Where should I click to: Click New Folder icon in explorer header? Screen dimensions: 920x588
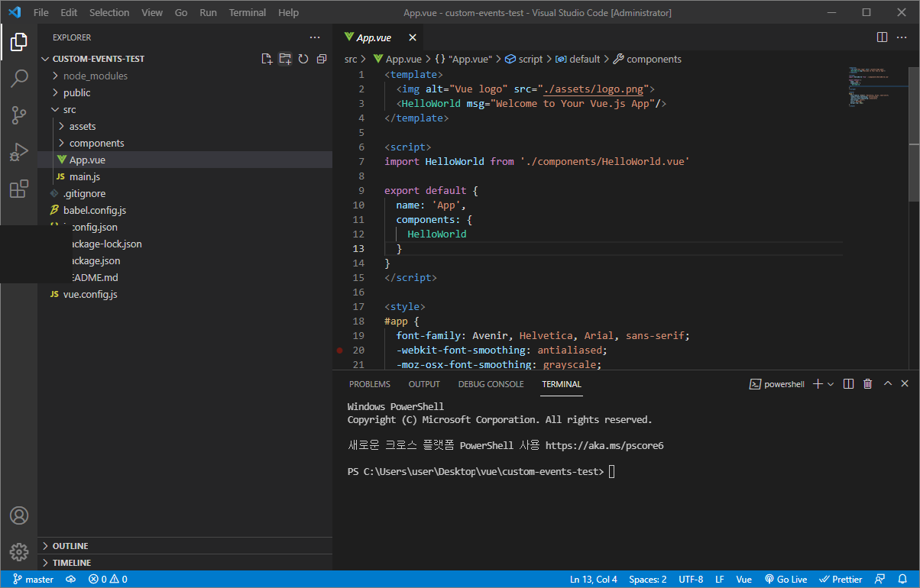click(x=285, y=59)
